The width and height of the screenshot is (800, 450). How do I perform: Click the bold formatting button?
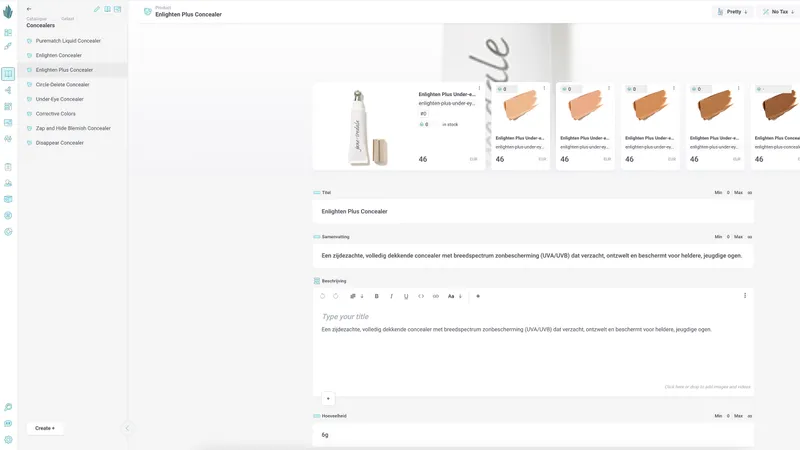coord(376,296)
